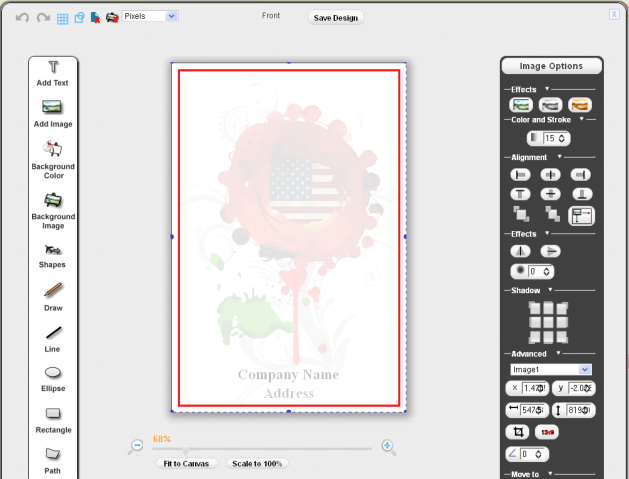The image size is (629, 479).
Task: Click the remove background color icon
Action: point(95,18)
